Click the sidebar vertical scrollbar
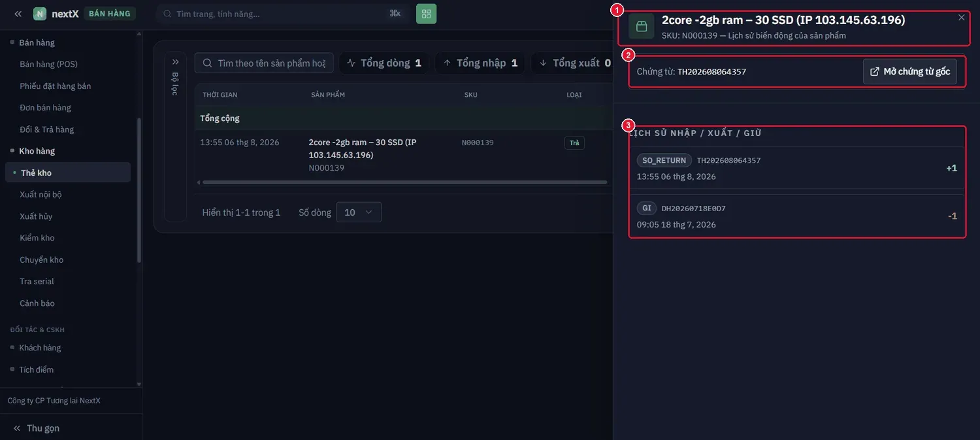 [x=139, y=190]
